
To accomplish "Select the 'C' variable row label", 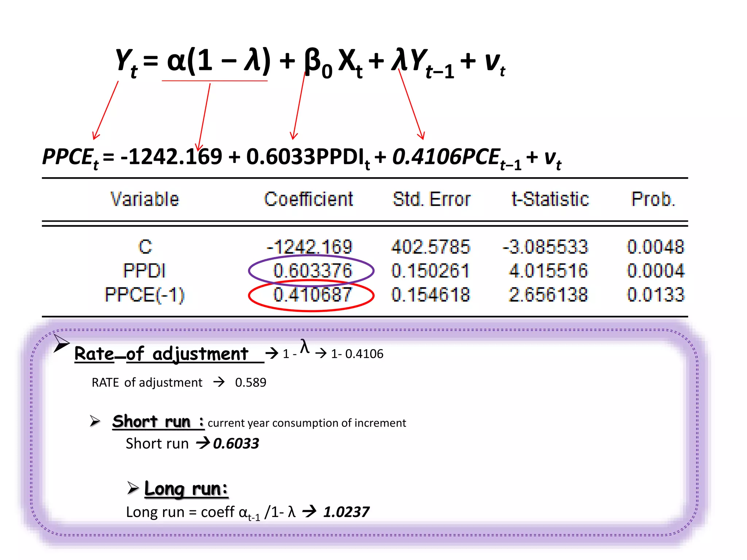I will coord(145,247).
